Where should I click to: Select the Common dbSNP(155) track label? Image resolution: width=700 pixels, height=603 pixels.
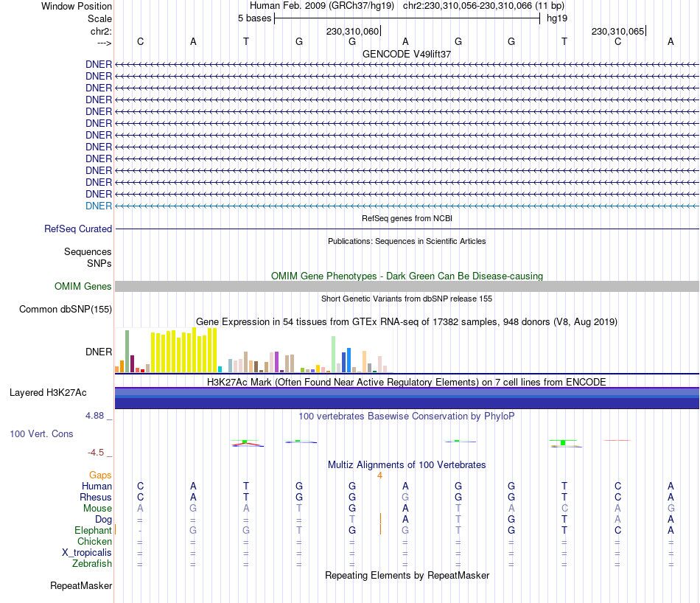(66, 309)
